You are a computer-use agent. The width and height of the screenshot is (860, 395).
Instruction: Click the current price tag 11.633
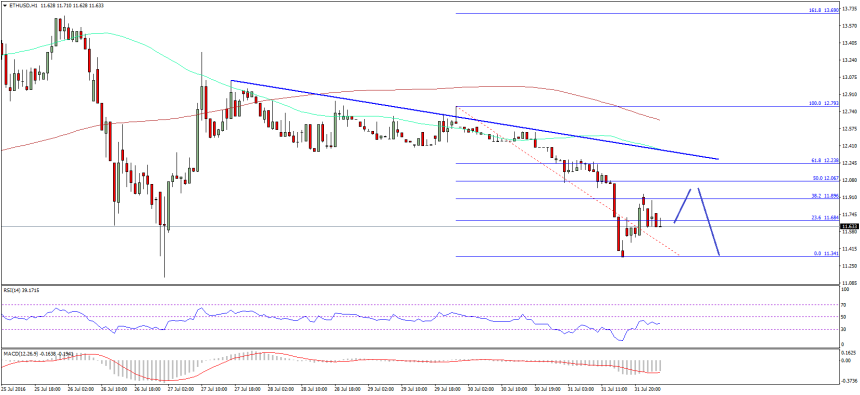tap(850, 226)
